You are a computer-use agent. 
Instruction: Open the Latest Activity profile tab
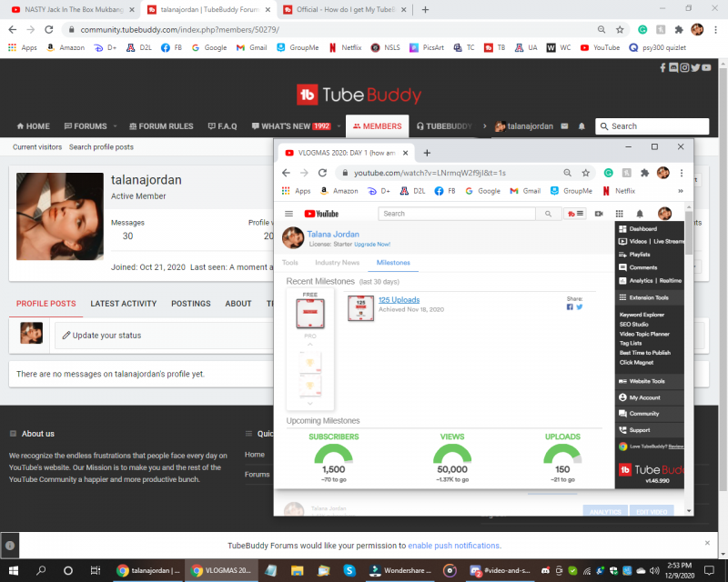pyautogui.click(x=124, y=304)
